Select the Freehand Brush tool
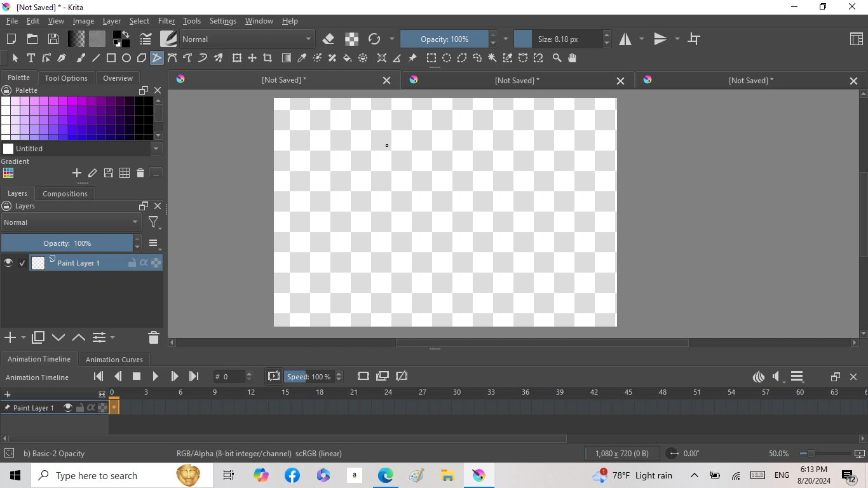 coord(80,58)
